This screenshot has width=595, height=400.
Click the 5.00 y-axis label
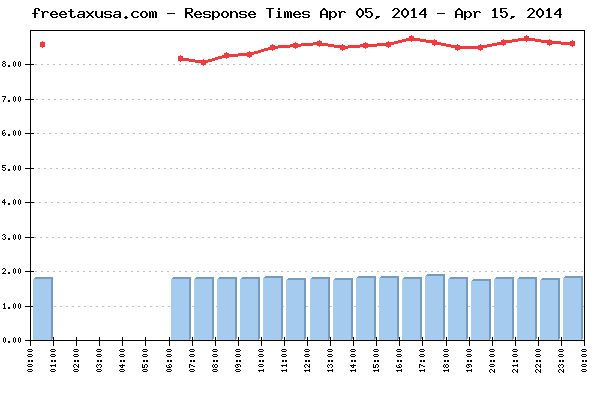11,168
